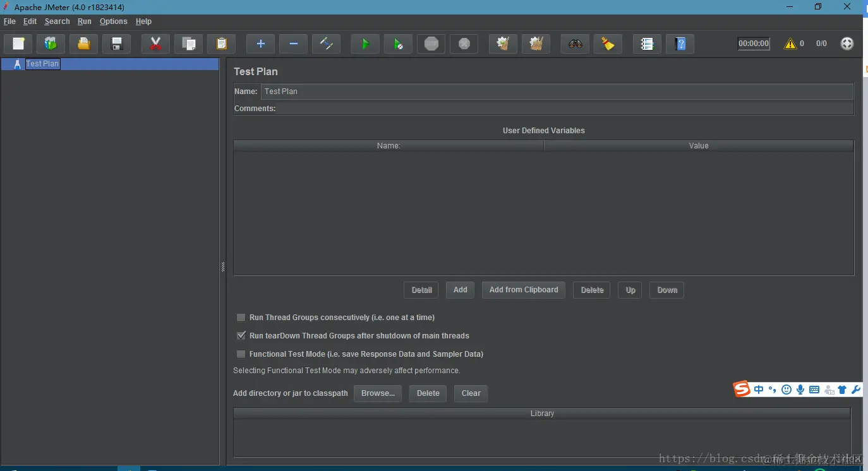Expand all nodes with the plus icon
Image resolution: width=868 pixels, height=471 pixels.
point(260,44)
